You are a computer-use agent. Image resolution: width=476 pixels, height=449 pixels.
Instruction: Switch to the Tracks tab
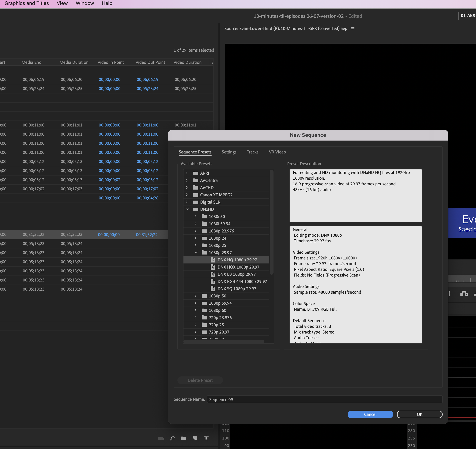(252, 152)
